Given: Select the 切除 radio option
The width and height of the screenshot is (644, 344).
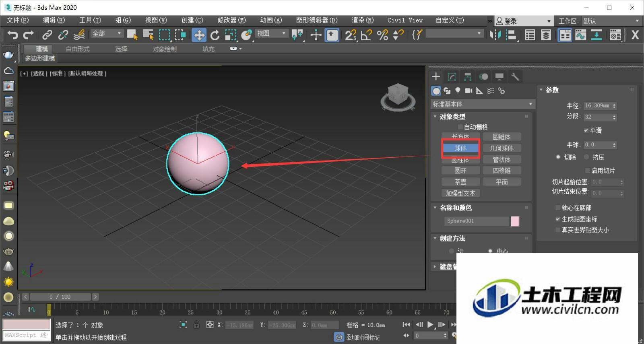Looking at the screenshot, I should [558, 157].
